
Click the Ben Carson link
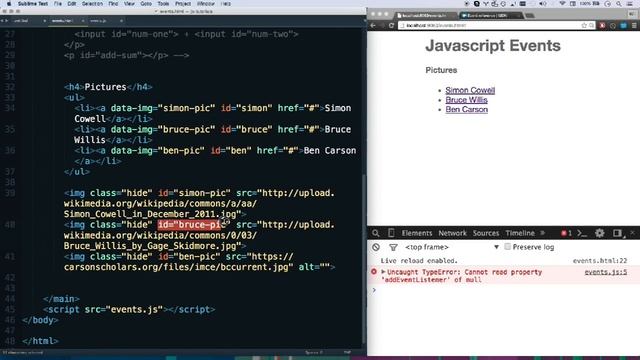pos(467,109)
